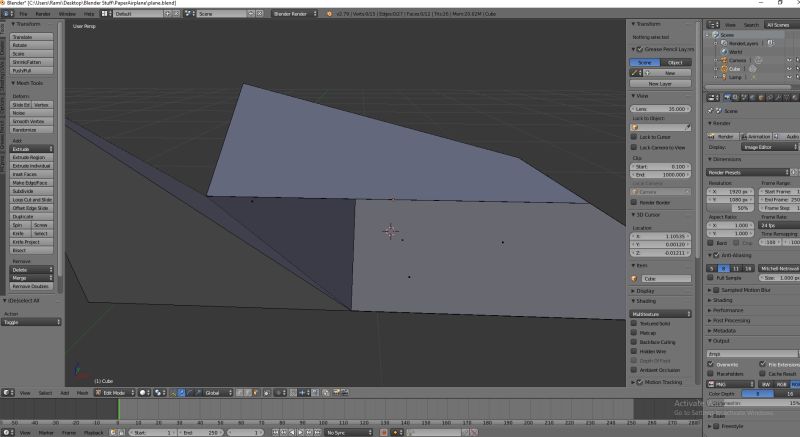
Task: Open viewport shading mode selector icon
Action: [144, 393]
